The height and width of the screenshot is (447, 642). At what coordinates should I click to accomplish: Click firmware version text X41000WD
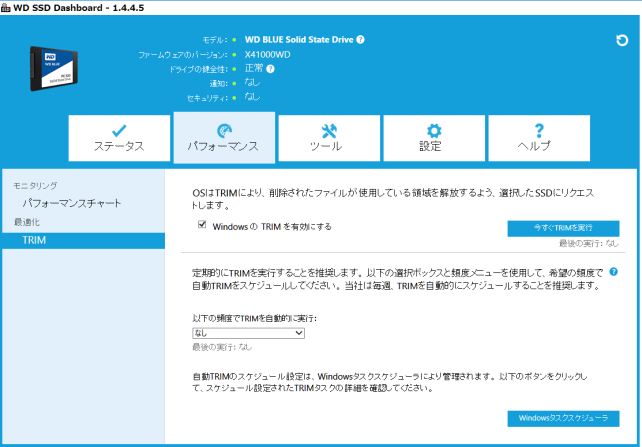[x=267, y=54]
